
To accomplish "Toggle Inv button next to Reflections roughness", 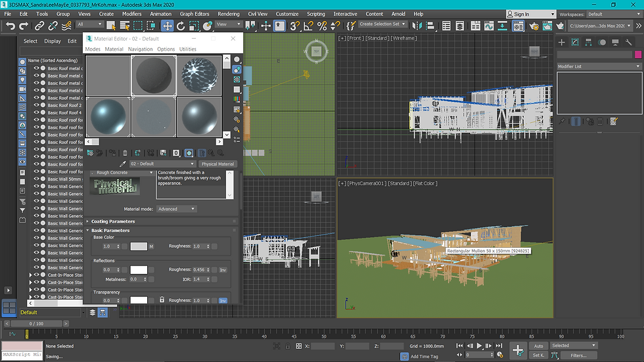I will [x=223, y=269].
